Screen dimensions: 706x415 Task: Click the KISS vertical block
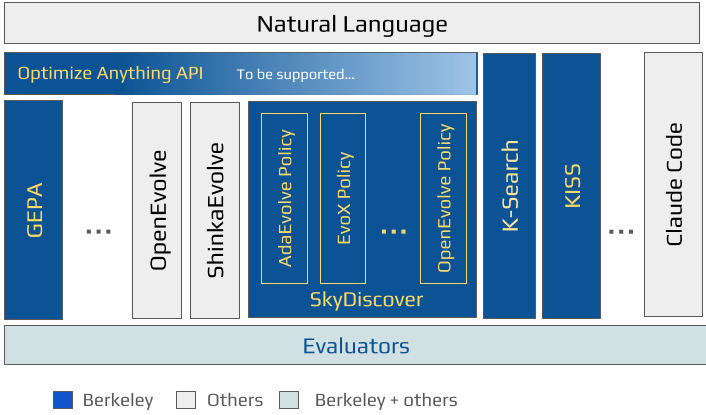(572, 186)
